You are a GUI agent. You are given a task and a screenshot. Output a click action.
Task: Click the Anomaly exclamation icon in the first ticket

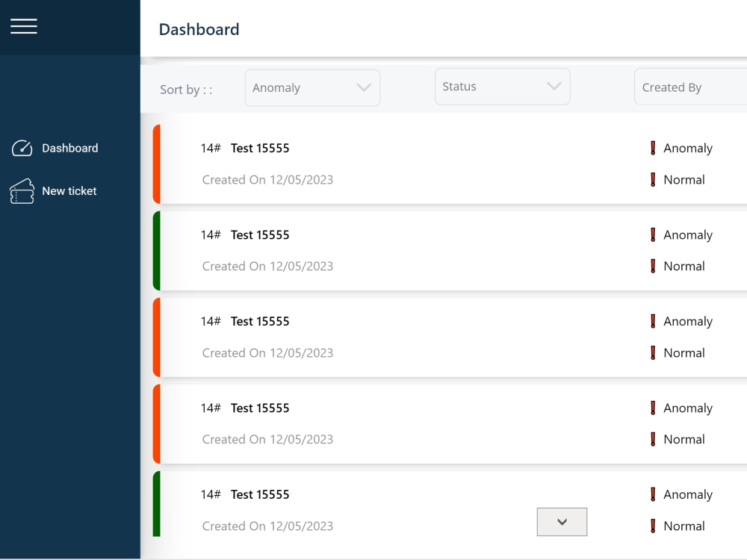pyautogui.click(x=653, y=148)
